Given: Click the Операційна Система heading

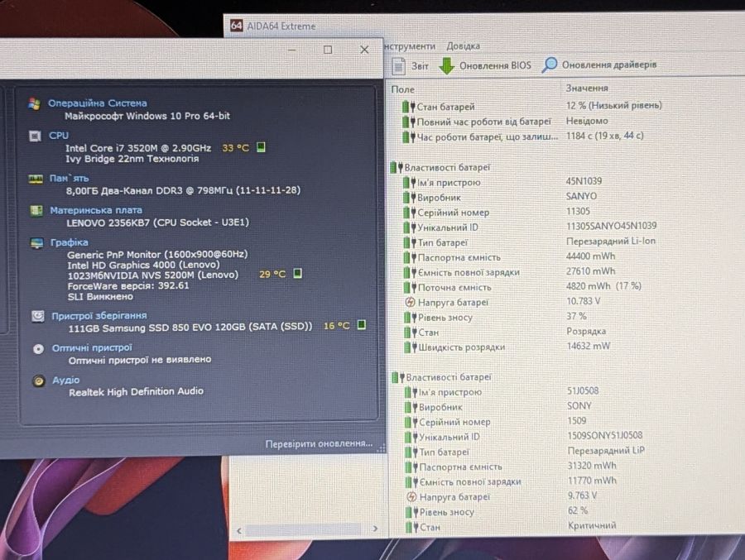Looking at the screenshot, I should (x=98, y=103).
